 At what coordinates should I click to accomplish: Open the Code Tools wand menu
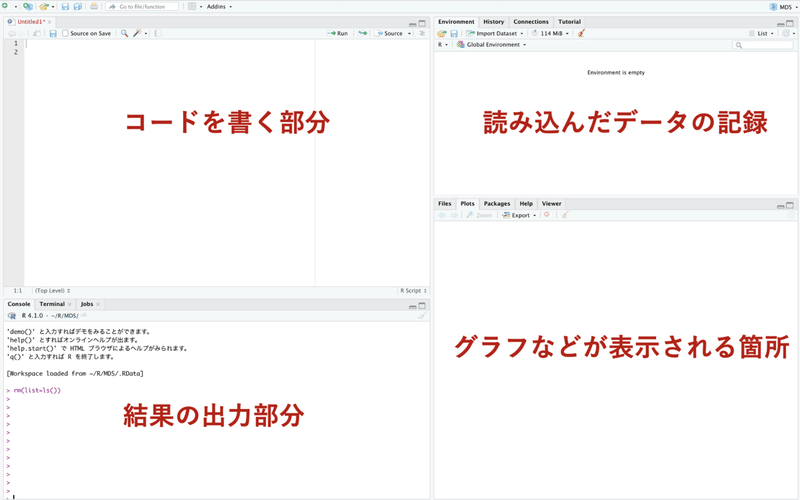point(140,33)
